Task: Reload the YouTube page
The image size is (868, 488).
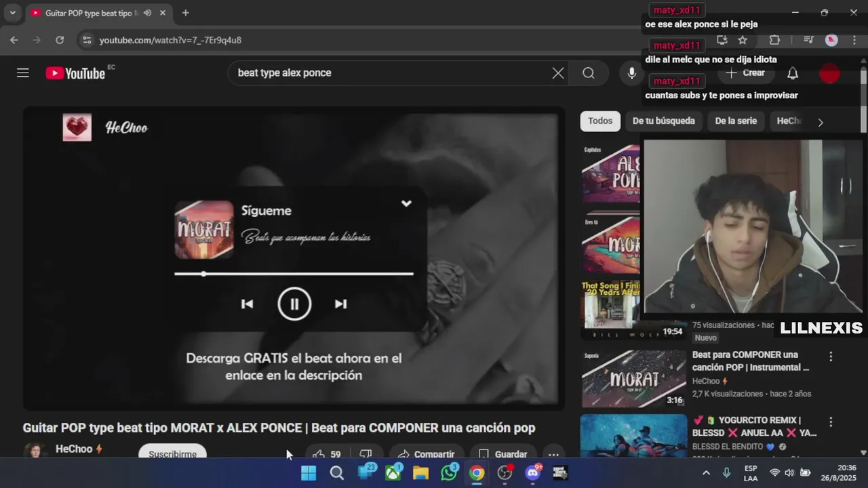Action: point(60,40)
